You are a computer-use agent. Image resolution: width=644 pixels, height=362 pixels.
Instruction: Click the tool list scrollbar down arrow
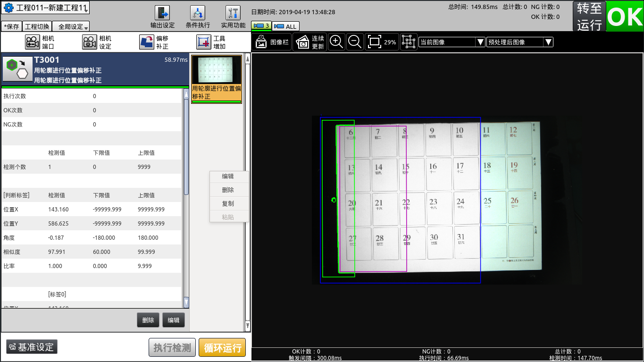[248, 325]
